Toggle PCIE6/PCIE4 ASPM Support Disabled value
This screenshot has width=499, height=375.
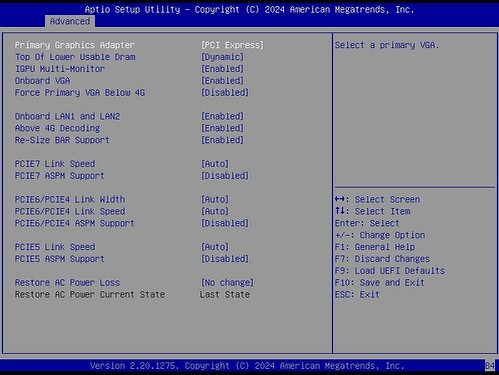[x=225, y=223]
